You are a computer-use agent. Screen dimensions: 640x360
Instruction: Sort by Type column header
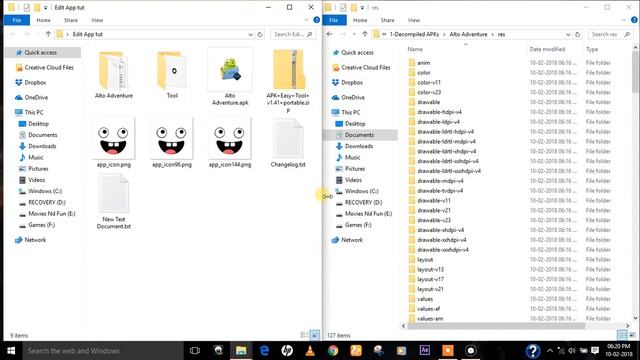point(592,49)
